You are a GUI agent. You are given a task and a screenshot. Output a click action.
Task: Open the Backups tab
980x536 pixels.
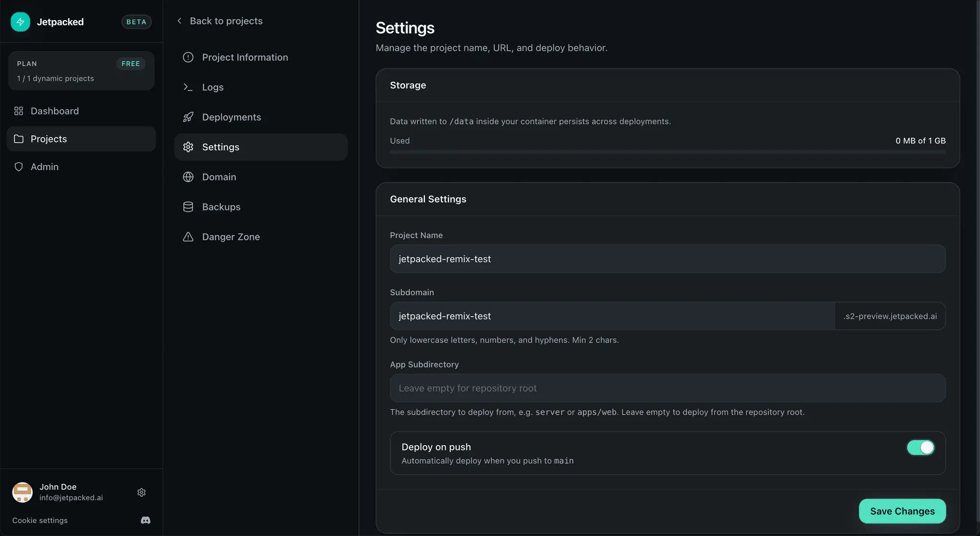pyautogui.click(x=261, y=207)
